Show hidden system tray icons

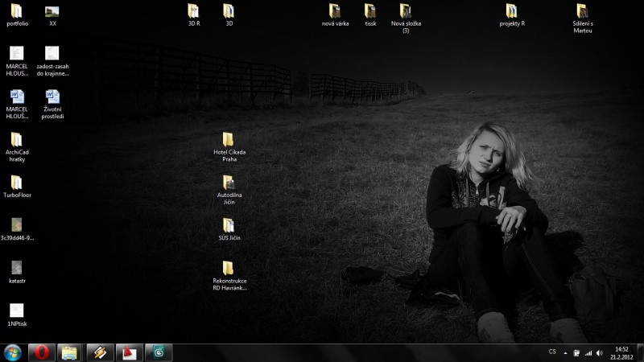[x=566, y=352]
